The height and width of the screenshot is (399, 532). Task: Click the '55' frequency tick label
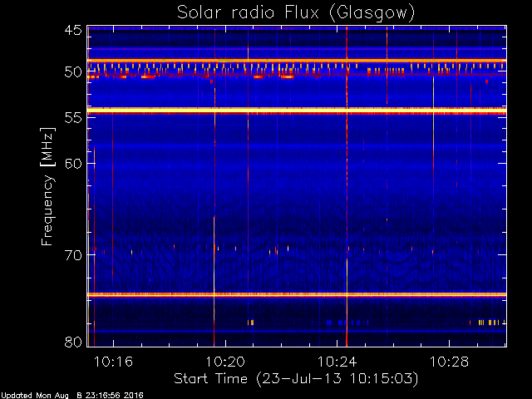point(73,118)
